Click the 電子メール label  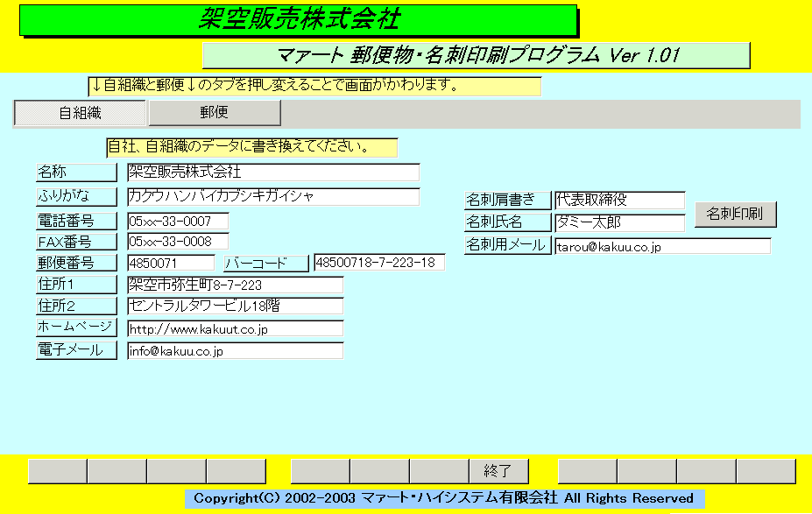[76, 350]
